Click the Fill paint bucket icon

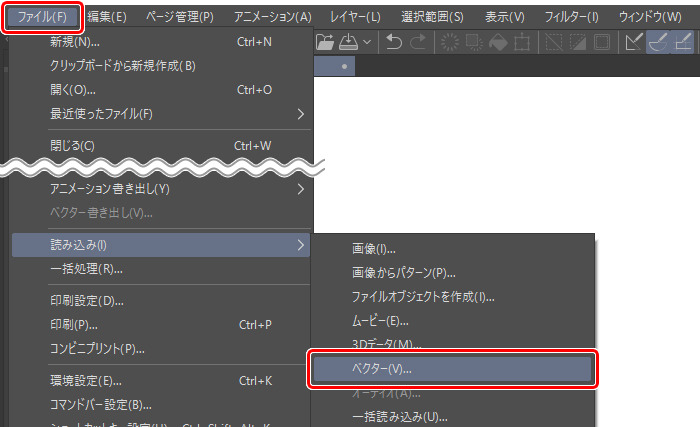(498, 42)
